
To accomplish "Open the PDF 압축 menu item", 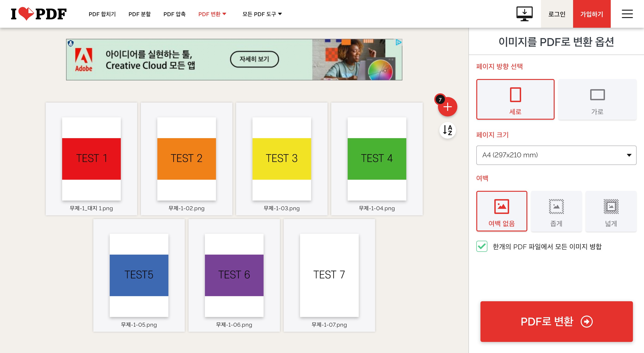I will pos(174,14).
